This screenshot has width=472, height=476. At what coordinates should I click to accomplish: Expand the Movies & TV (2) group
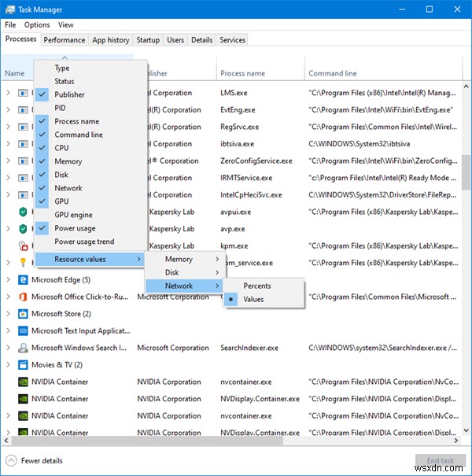click(x=8, y=364)
